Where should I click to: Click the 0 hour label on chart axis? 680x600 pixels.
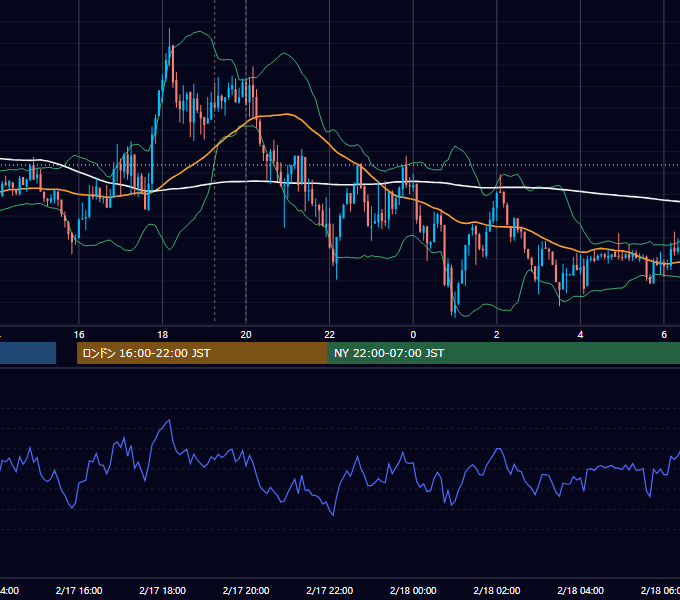[x=413, y=335]
